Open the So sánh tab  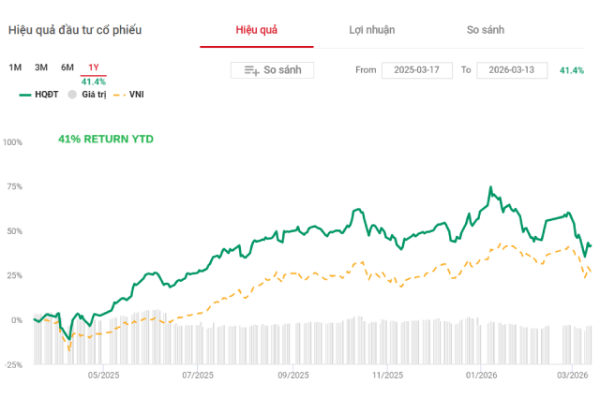[485, 30]
